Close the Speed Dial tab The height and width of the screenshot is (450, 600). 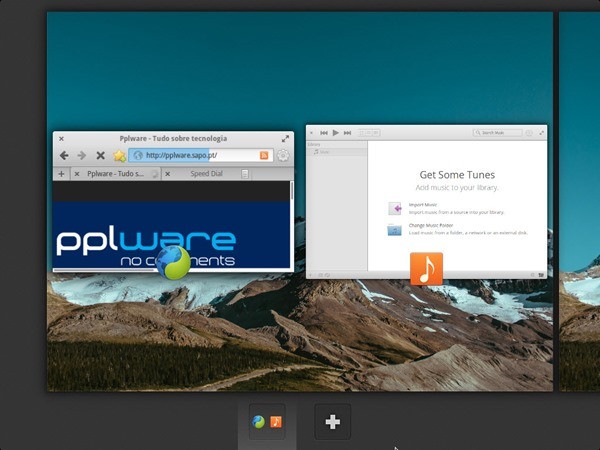tap(168, 174)
